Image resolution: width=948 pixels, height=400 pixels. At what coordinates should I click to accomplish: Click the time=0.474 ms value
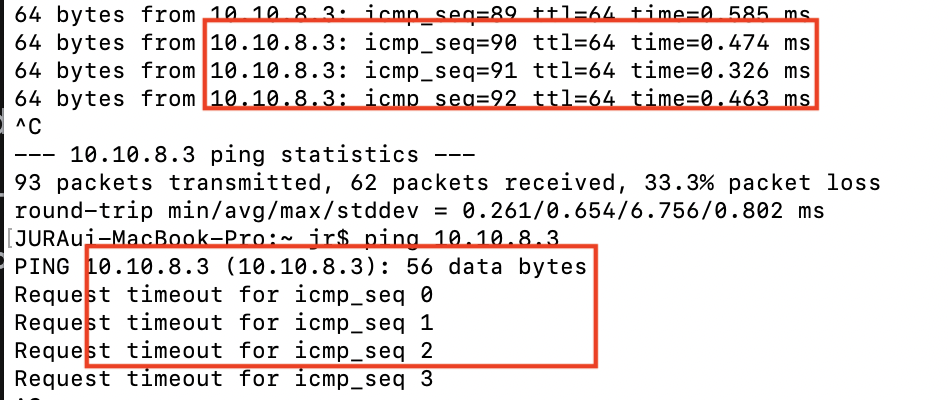coord(720,43)
